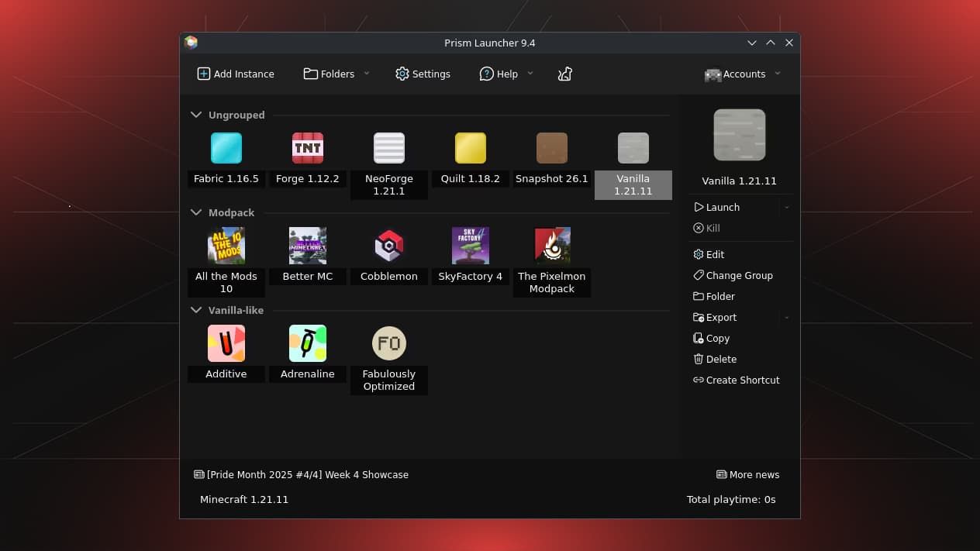Open the Launch options dropdown arrow
980x551 pixels.
point(787,207)
